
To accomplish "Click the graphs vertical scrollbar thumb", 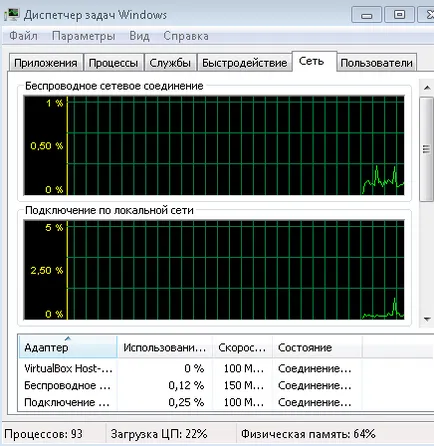I will click(x=426, y=149).
